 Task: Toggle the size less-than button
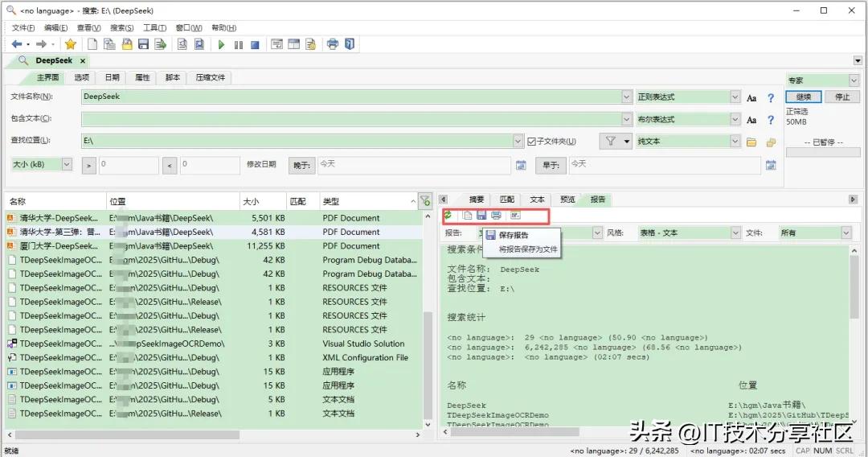click(170, 165)
